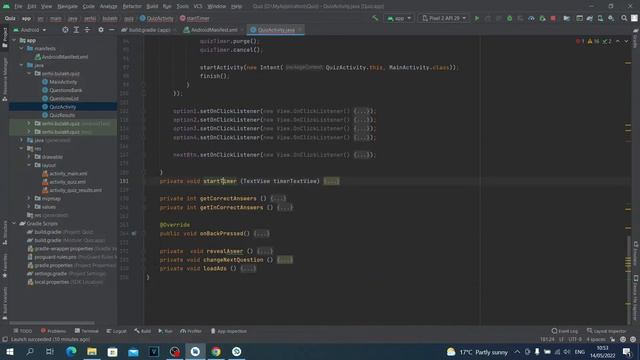Click Sync Project with Gradle Files icon

pos(590,18)
